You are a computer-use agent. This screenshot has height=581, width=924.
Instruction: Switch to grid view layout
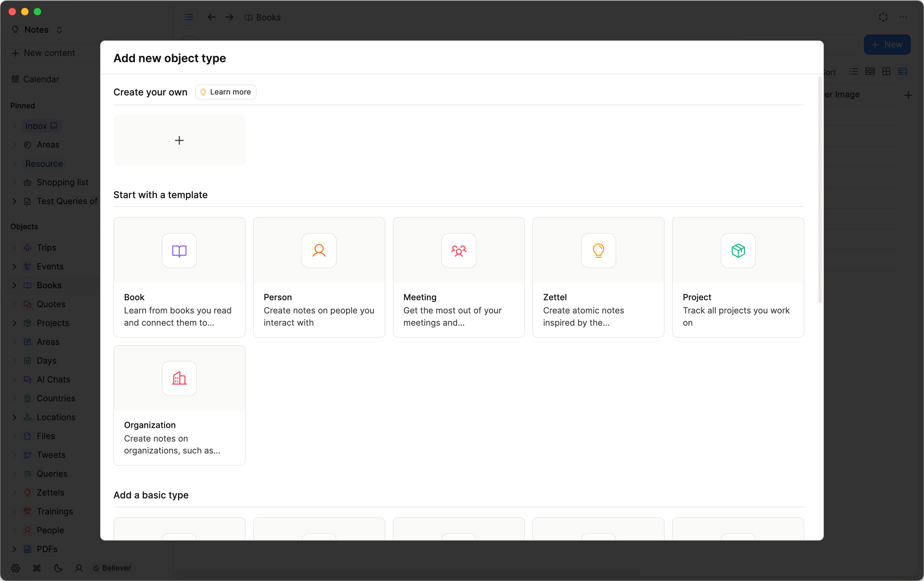886,72
